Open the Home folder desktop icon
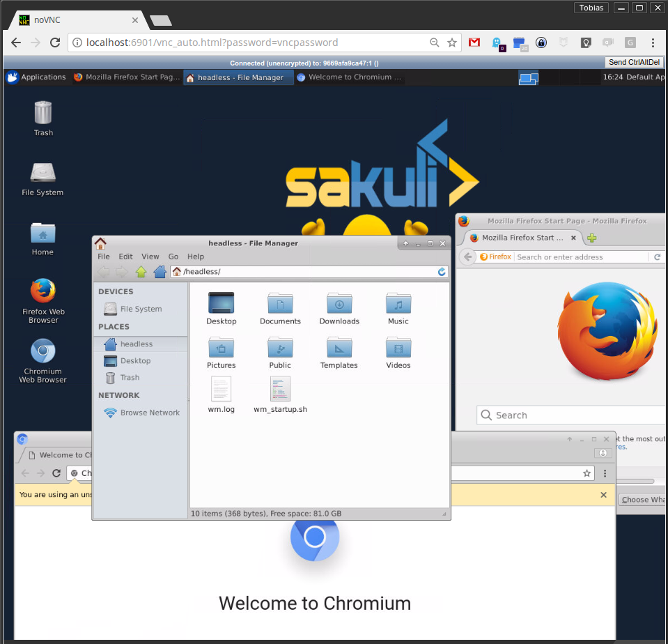668x644 pixels. [42, 238]
